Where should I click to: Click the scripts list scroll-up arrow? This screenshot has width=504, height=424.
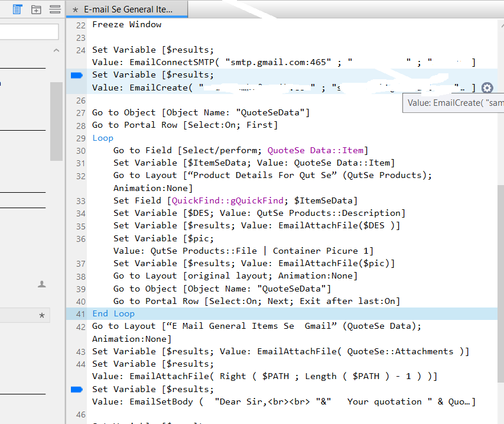pos(56,51)
